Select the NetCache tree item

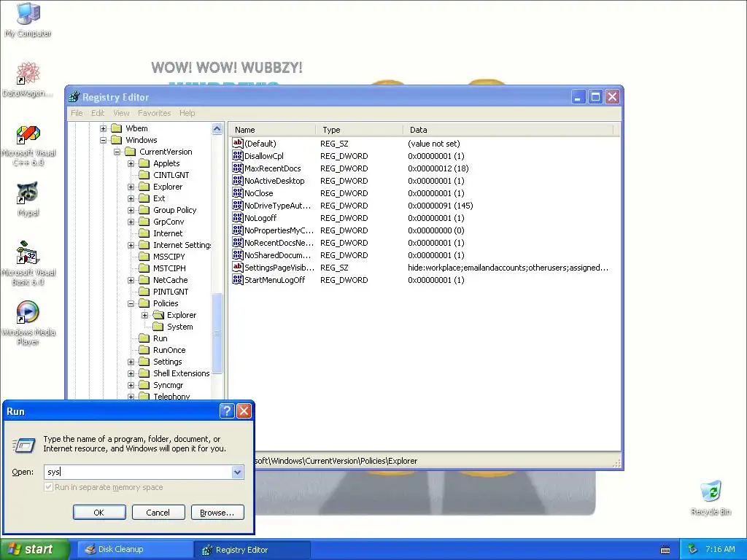pyautogui.click(x=170, y=280)
